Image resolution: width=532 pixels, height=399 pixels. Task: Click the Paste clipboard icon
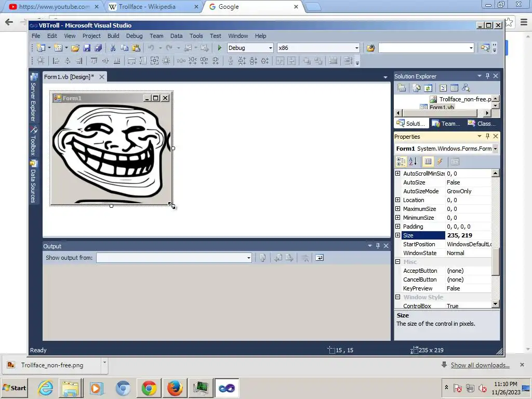point(136,48)
